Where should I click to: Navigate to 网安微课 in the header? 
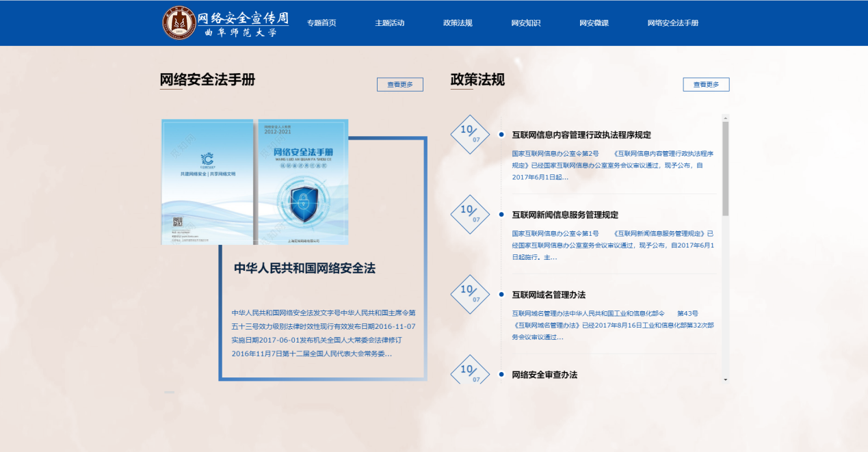pyautogui.click(x=594, y=23)
